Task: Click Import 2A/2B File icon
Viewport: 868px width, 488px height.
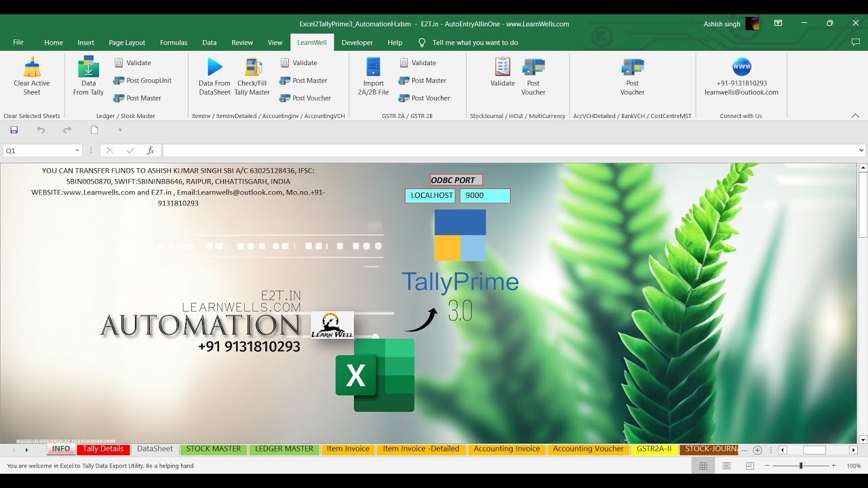Action: tap(374, 67)
